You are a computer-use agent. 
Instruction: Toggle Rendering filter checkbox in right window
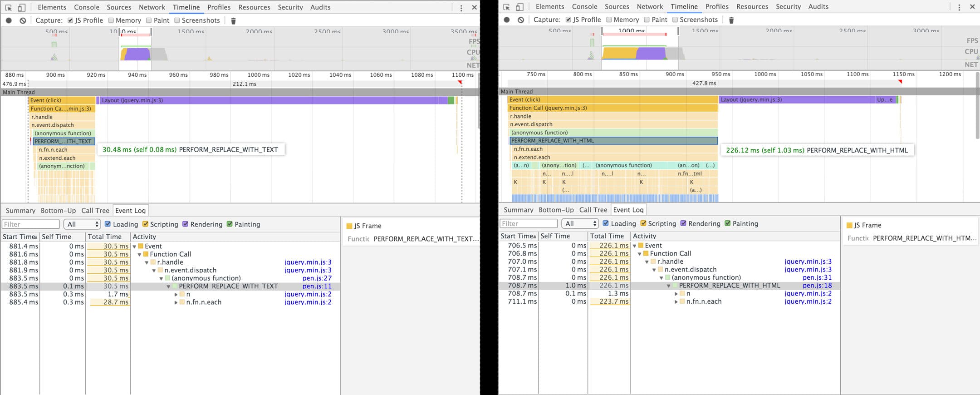click(683, 223)
